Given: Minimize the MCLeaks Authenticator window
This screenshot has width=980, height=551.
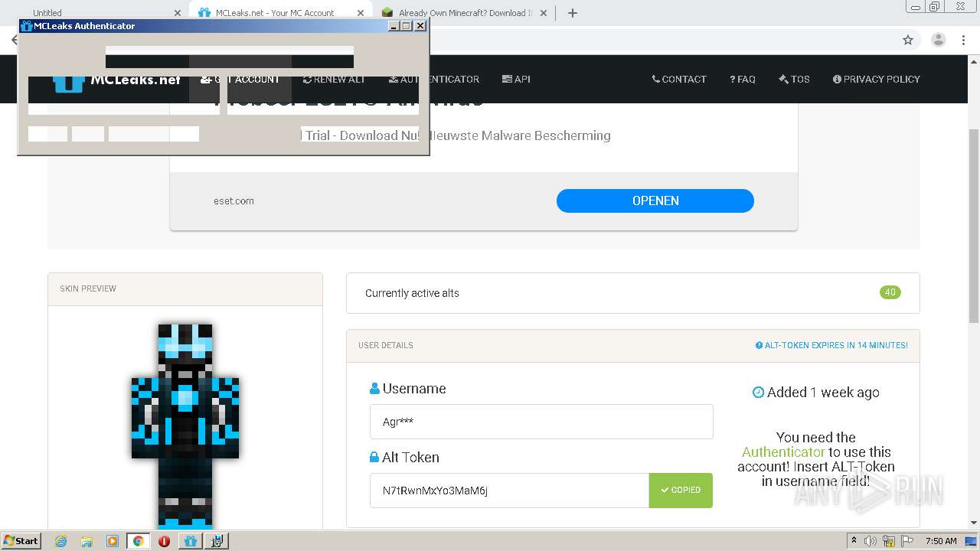Looking at the screenshot, I should [394, 26].
